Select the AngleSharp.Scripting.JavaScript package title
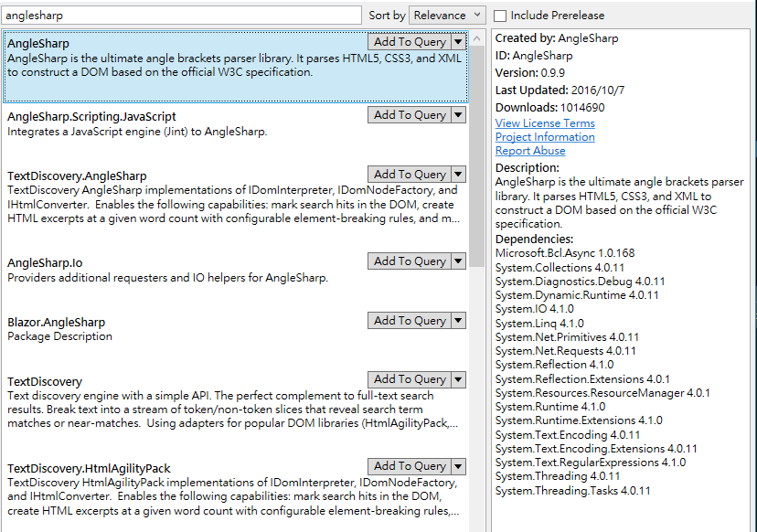The height and width of the screenshot is (532, 757). 91,117
